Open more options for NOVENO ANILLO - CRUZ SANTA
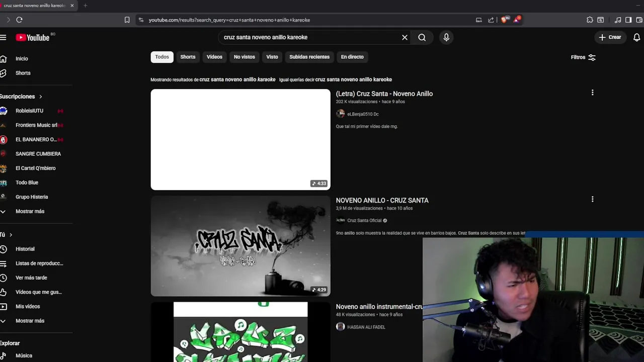 tap(592, 199)
